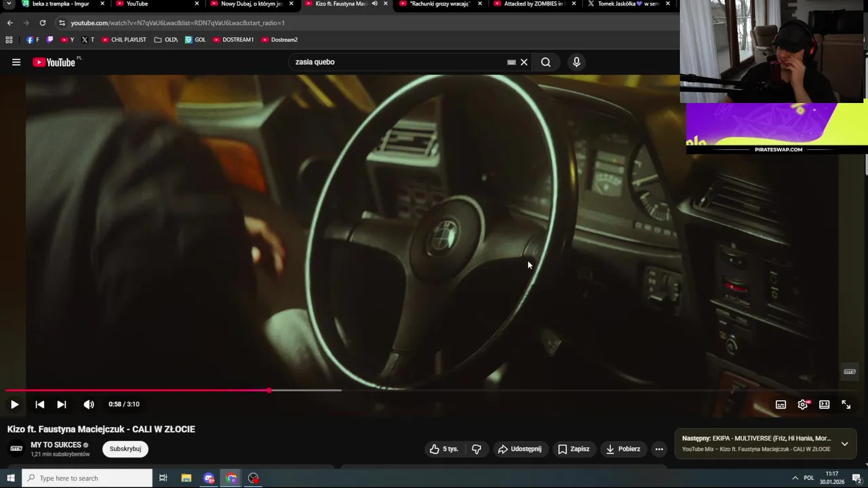The height and width of the screenshot is (488, 868).
Task: Play the paused video
Action: click(14, 405)
